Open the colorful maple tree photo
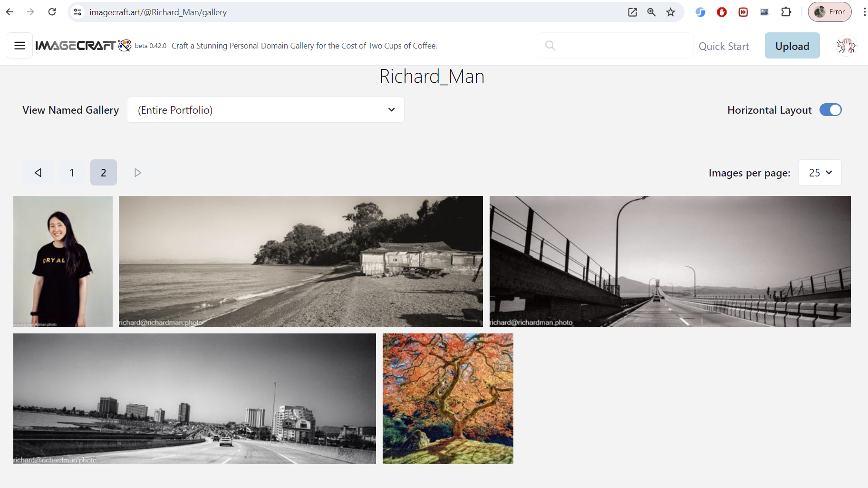 click(x=448, y=399)
